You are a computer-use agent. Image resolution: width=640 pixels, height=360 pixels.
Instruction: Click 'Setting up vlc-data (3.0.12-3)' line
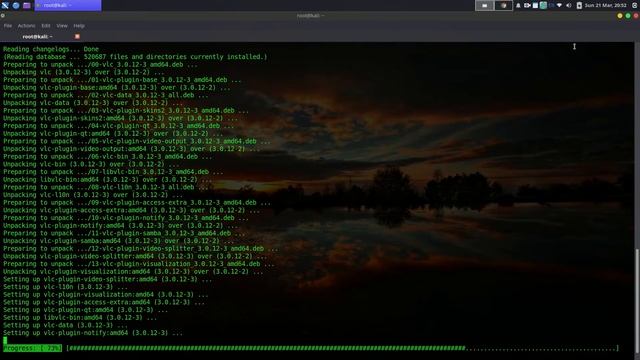pyautogui.click(x=65, y=325)
